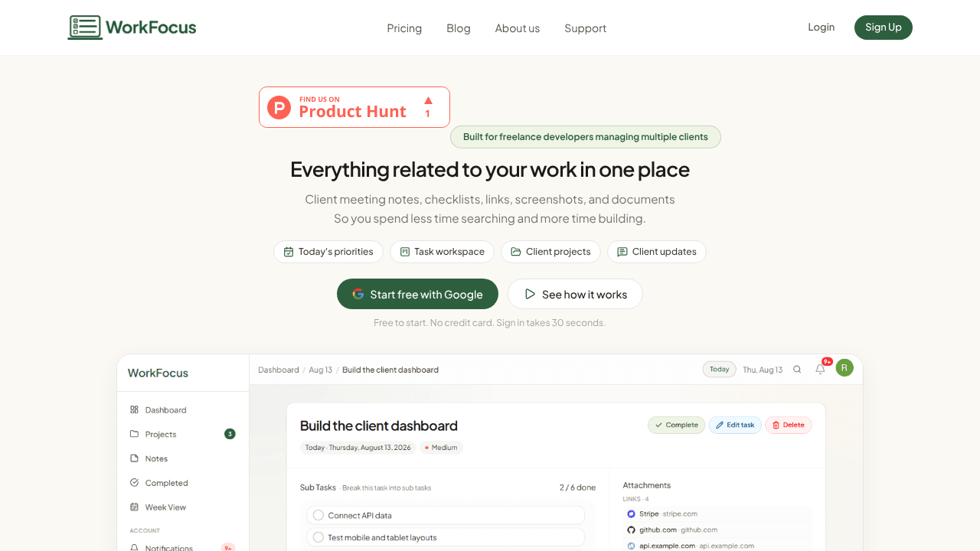Click the Sign Up button
Image resolution: width=980 pixels, height=551 pixels.
point(884,28)
